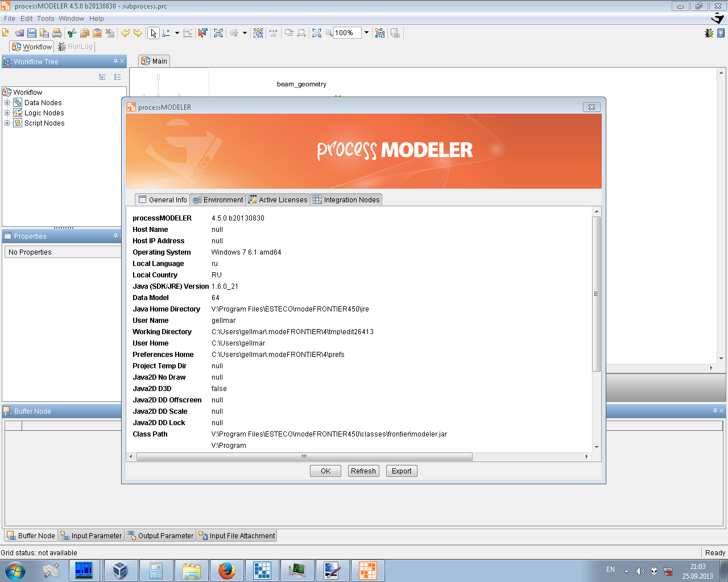
Task: Click the volume speaker tray icon
Action: [x=640, y=571]
